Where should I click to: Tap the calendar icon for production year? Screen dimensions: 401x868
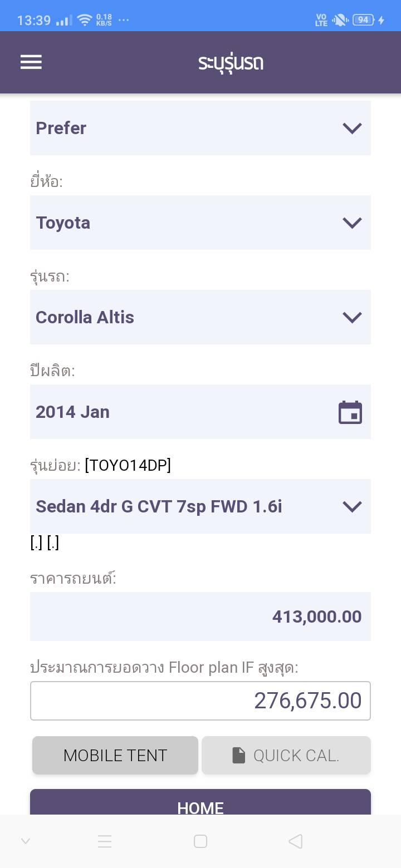click(350, 412)
